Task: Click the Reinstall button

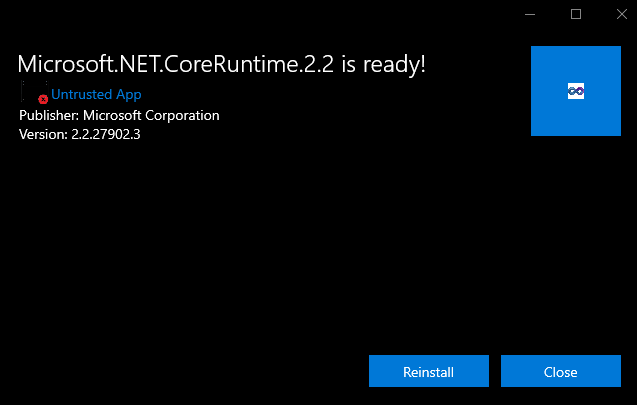Action: coord(429,371)
